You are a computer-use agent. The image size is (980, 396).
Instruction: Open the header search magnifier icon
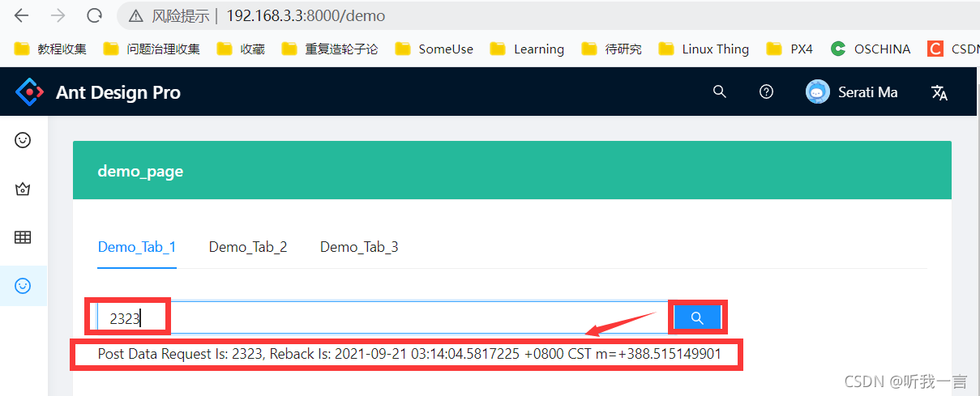pyautogui.click(x=719, y=92)
